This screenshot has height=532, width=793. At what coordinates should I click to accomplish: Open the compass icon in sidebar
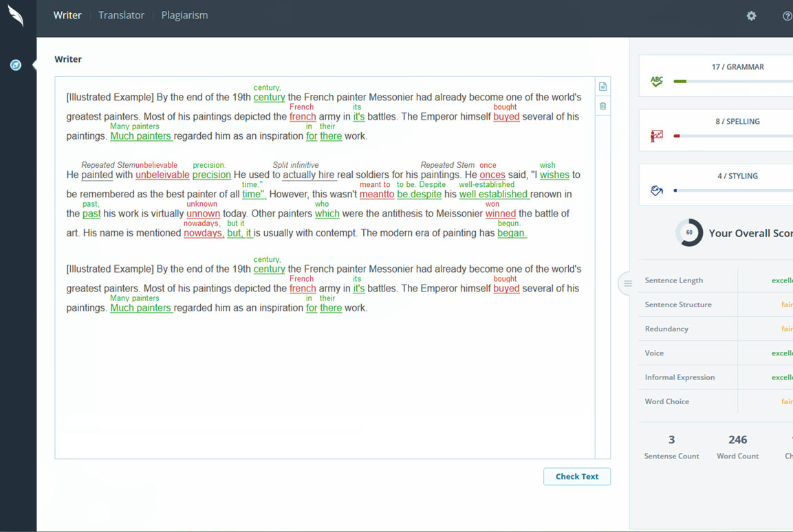[16, 65]
